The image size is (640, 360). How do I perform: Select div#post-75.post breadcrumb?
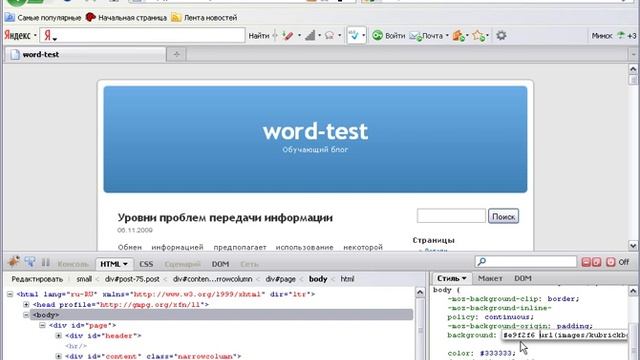click(x=132, y=279)
